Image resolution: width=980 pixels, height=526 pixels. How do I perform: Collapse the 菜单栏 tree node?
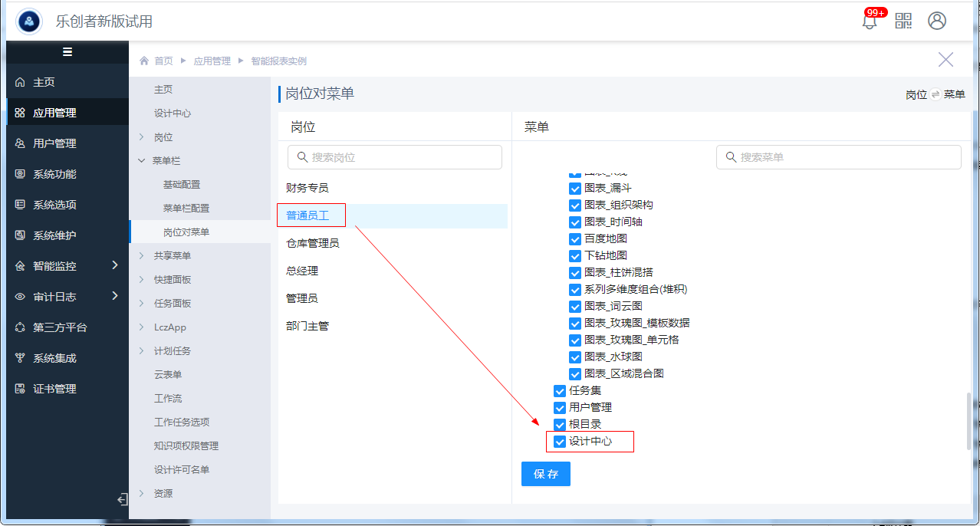pyautogui.click(x=141, y=161)
